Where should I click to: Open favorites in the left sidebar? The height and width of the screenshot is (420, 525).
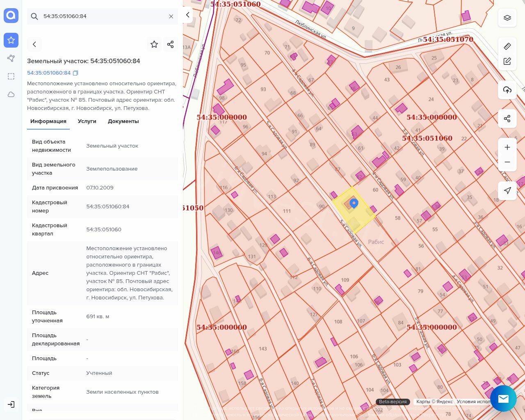click(x=11, y=40)
